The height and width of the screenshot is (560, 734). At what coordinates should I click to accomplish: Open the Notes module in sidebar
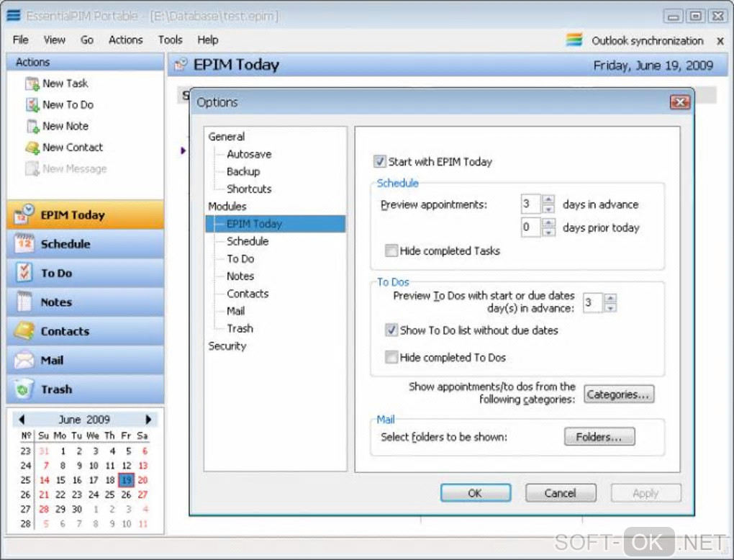pos(85,302)
